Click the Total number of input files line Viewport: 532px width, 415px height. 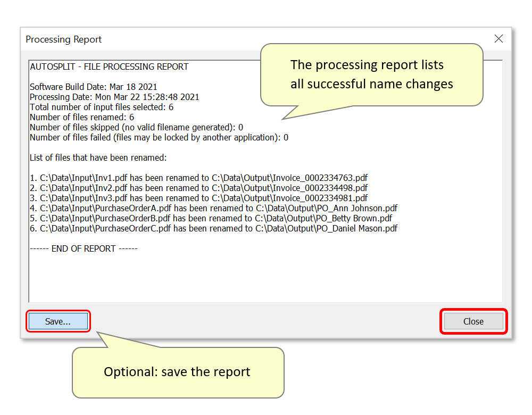102,107
